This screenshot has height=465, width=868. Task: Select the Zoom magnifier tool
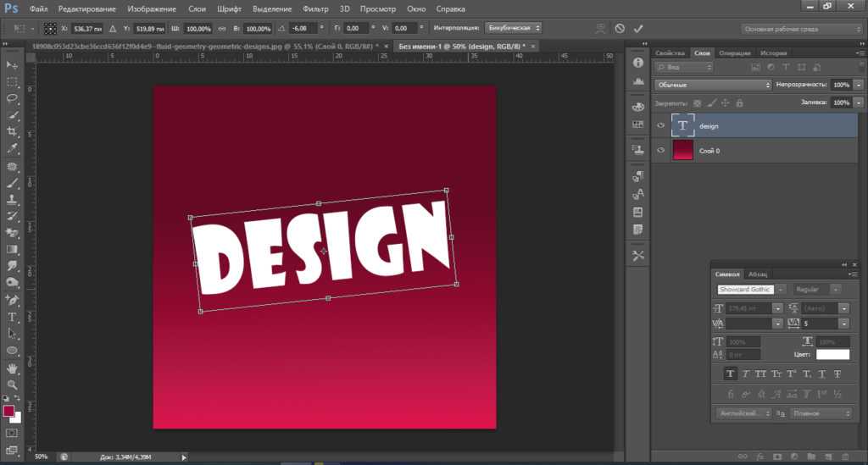click(x=12, y=385)
